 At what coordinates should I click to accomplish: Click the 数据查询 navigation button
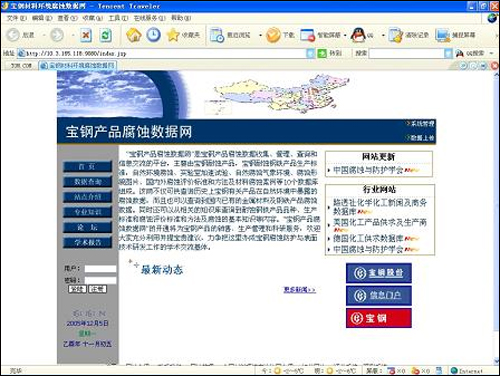coord(88,182)
